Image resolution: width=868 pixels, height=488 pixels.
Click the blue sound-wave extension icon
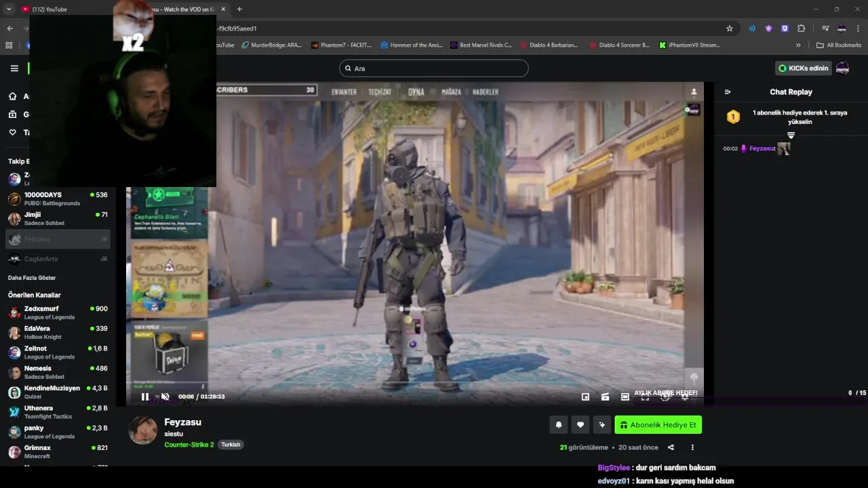tap(752, 28)
